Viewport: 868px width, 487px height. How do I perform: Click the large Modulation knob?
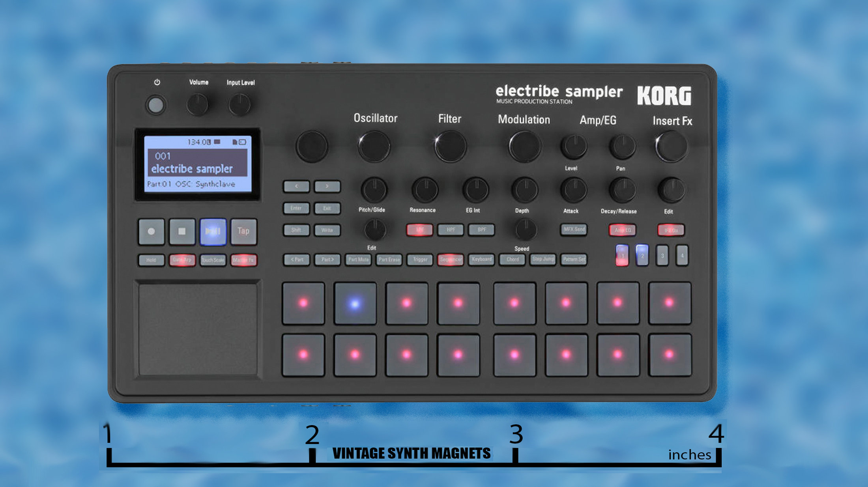(525, 146)
